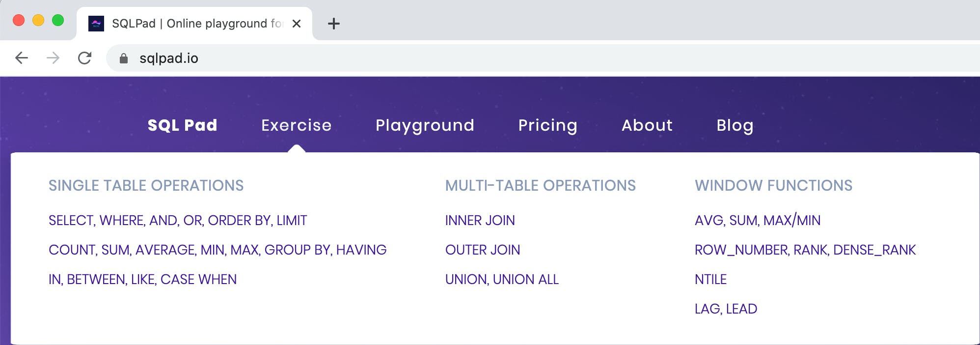Reload the sqlpad.io page
Viewport: 980px width, 345px height.
click(x=84, y=58)
